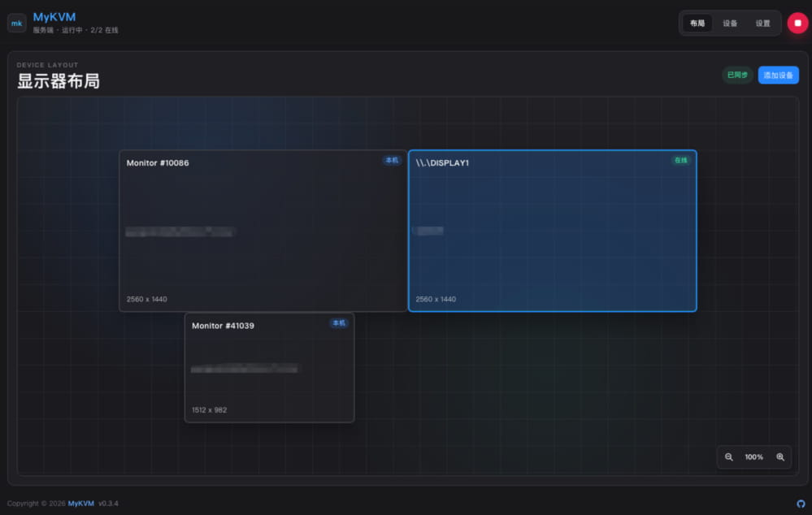
Task: Click 2560 x 1440 on Monitor #10086
Action: click(x=146, y=299)
